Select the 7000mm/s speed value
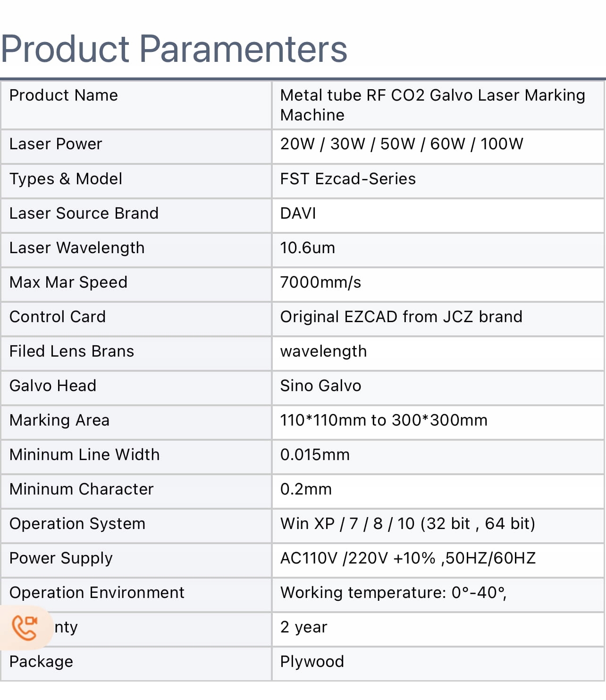Screen dimensions: 606x700 click(x=321, y=282)
